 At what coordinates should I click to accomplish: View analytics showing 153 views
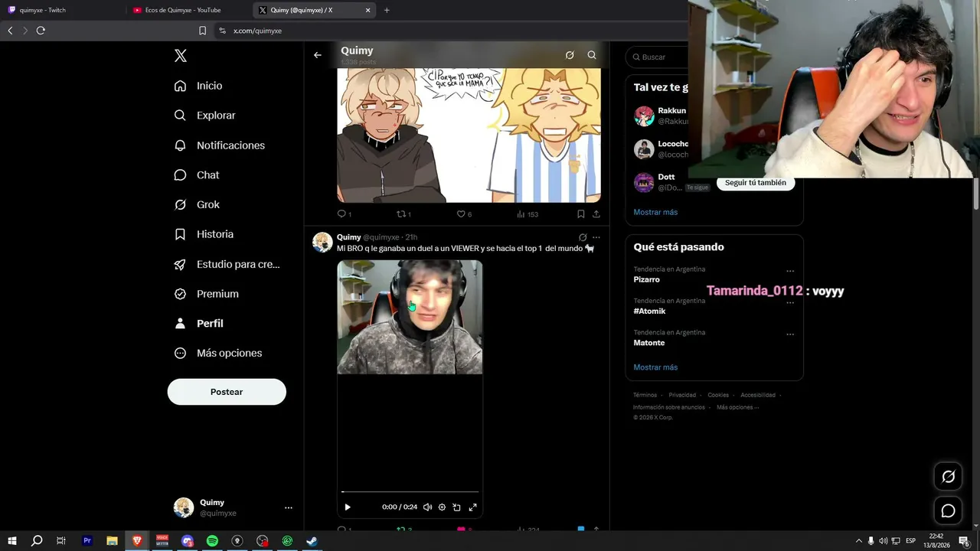[x=528, y=214]
